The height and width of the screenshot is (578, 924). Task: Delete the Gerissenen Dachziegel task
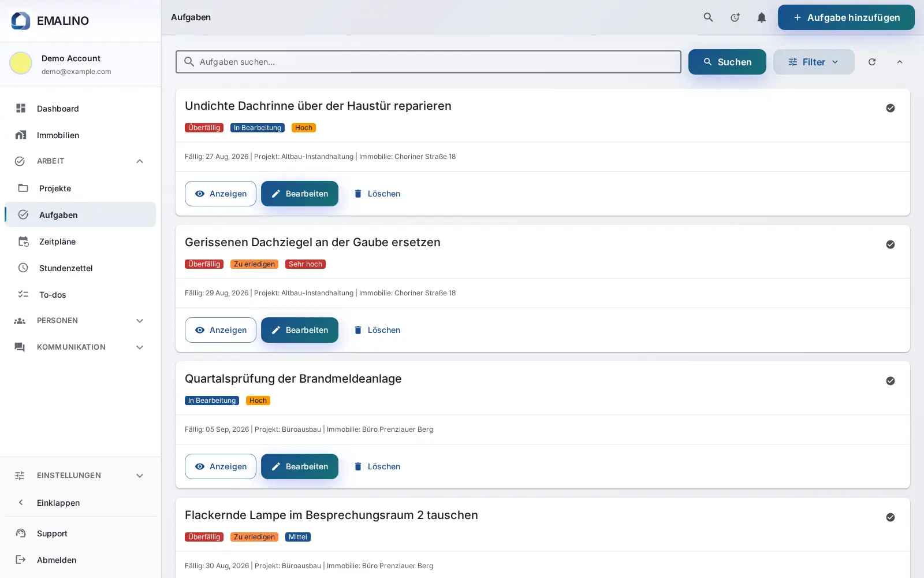click(x=377, y=330)
